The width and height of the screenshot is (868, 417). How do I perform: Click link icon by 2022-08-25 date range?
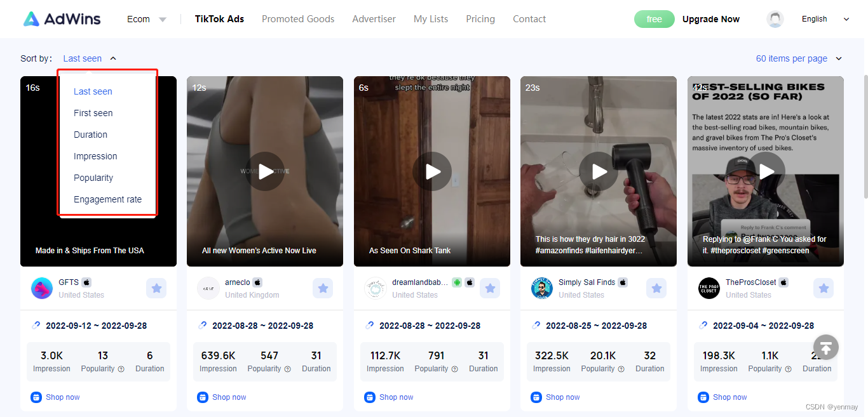click(x=536, y=326)
